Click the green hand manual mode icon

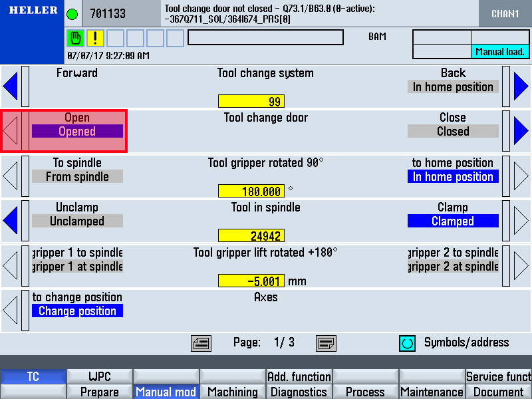click(76, 38)
